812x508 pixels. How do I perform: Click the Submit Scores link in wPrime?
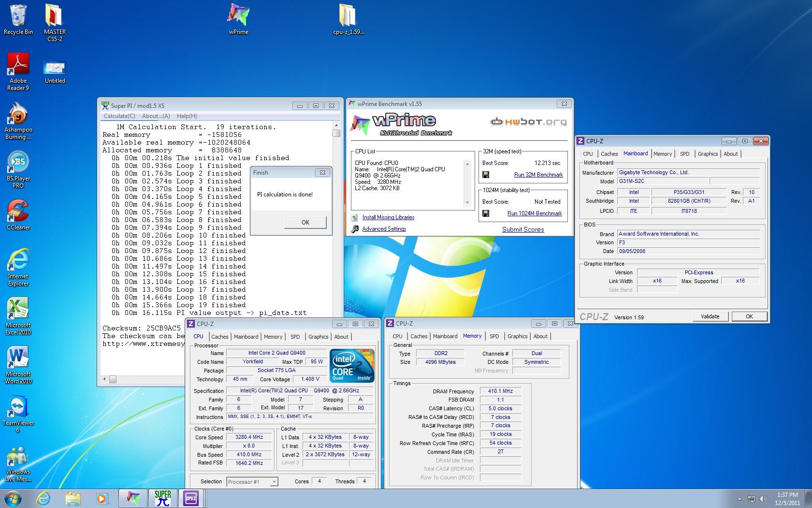(523, 229)
